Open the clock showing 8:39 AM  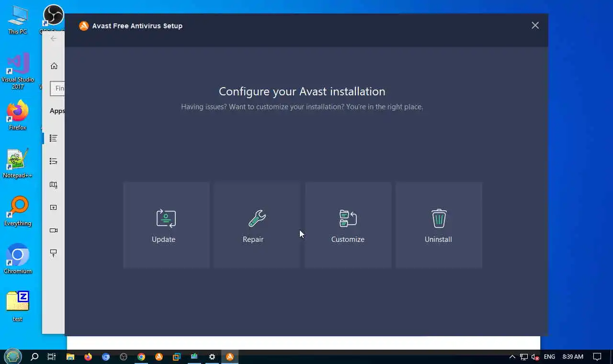coord(573,356)
